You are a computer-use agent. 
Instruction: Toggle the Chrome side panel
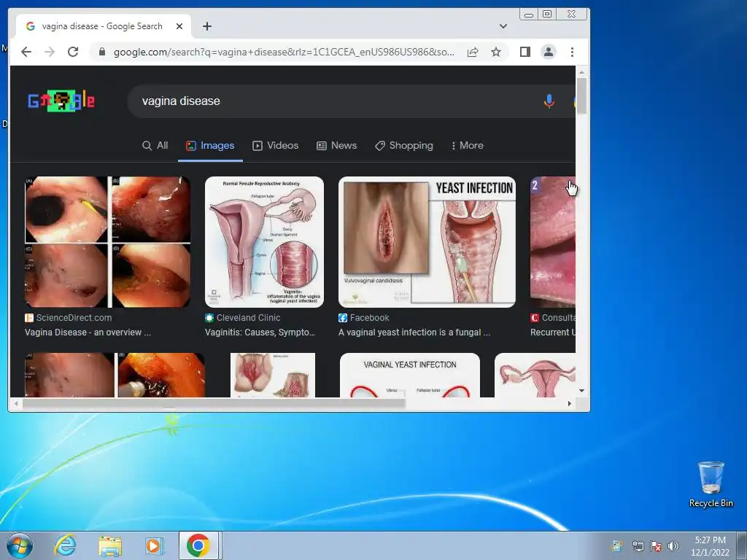(x=525, y=52)
